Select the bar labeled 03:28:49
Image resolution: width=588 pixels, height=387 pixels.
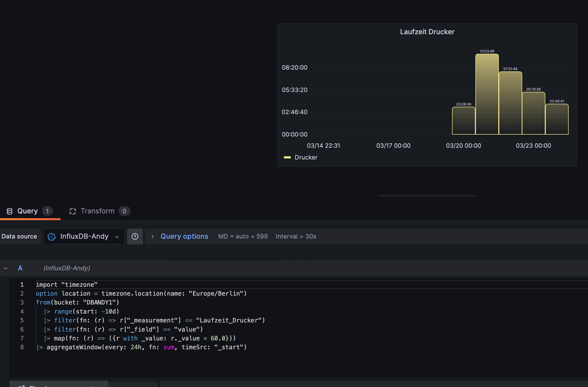coord(464,121)
